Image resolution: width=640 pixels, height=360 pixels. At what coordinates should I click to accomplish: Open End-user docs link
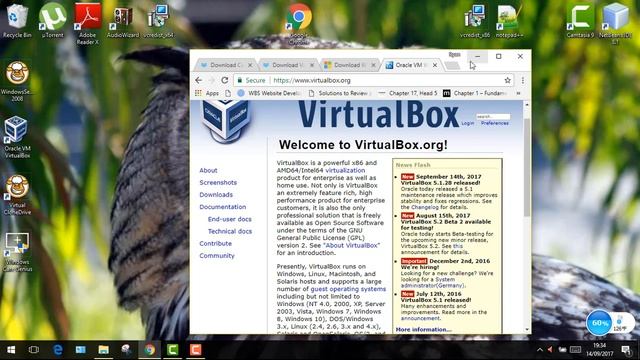(229, 219)
